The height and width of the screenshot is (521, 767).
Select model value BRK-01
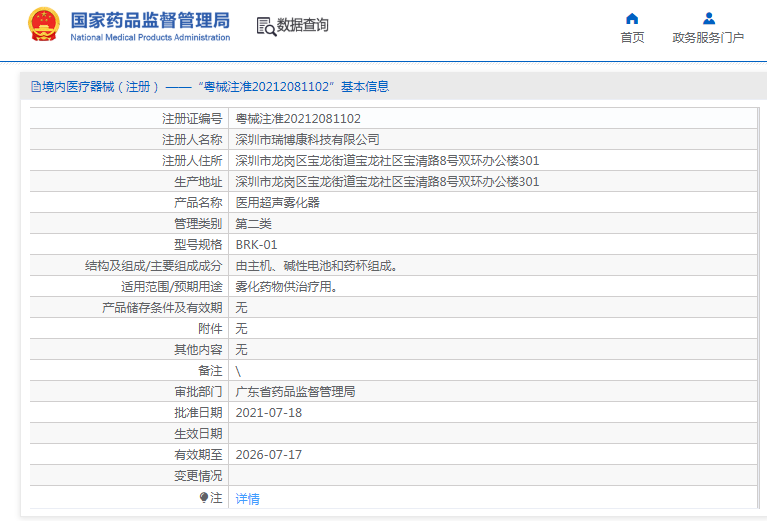pos(256,245)
